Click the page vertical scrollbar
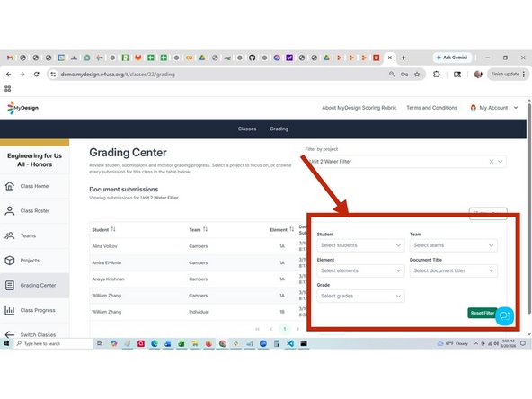532x399 pixels. tap(529, 208)
